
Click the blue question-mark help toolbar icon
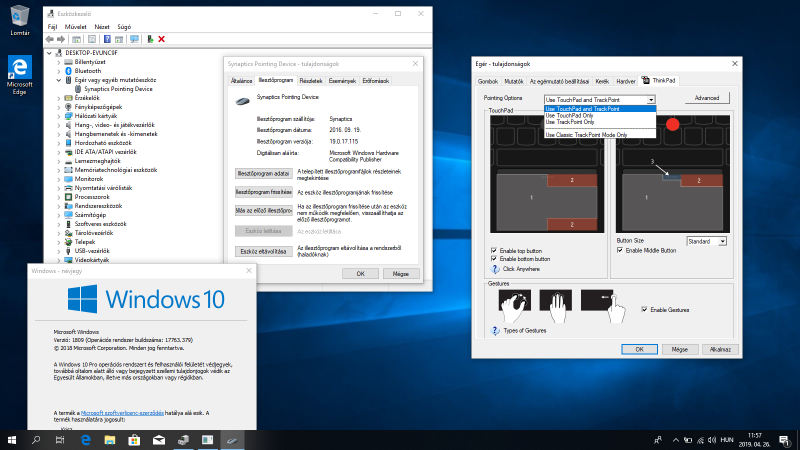tap(107, 39)
